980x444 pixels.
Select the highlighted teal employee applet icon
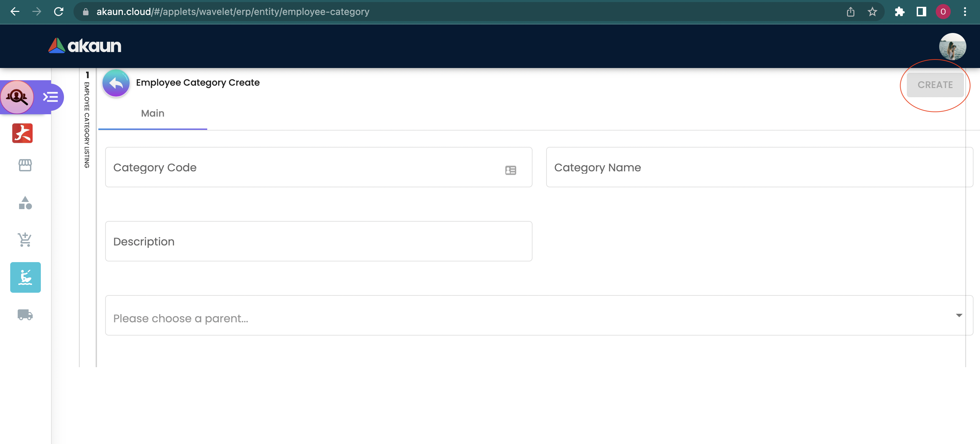tap(26, 277)
